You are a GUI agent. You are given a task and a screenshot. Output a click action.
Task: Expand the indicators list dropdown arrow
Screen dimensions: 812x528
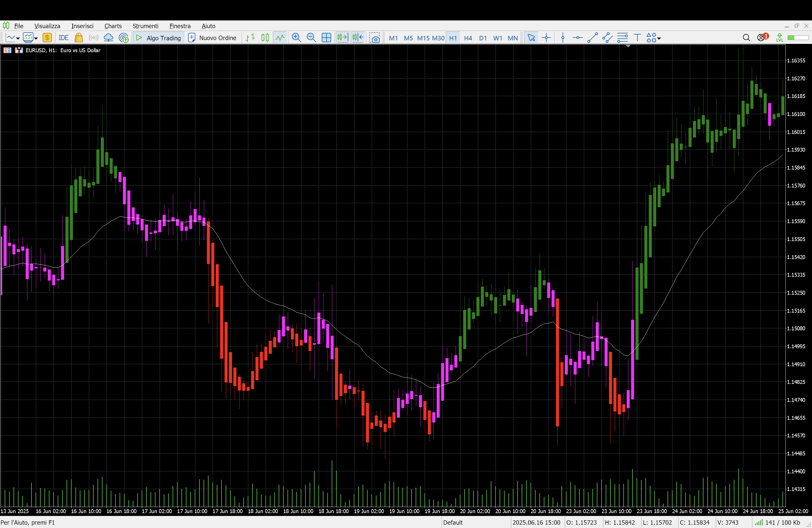[x=36, y=39]
